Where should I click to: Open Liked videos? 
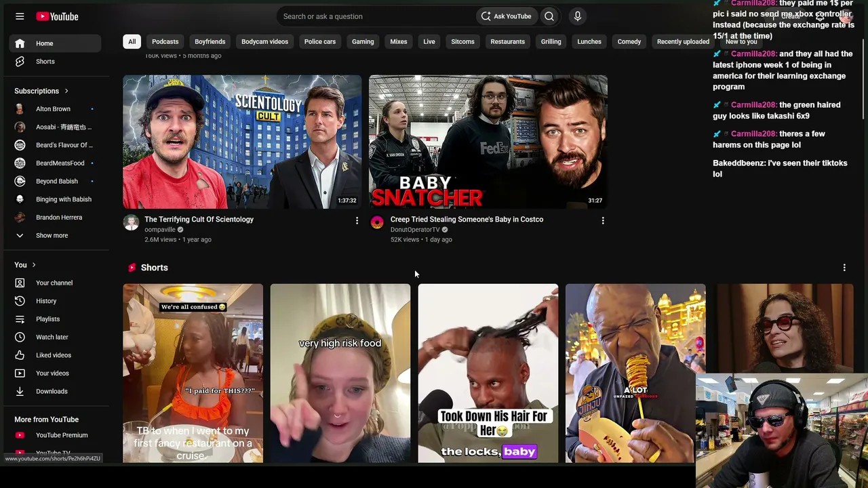tap(55, 355)
